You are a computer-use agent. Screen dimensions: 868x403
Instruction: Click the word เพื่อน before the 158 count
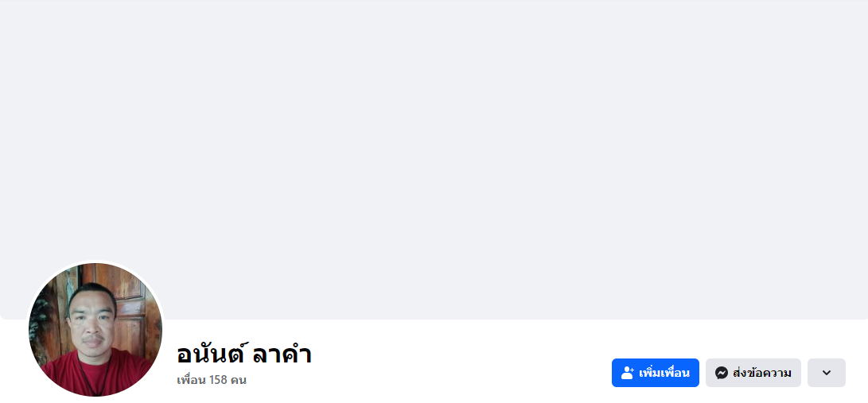[x=191, y=380]
